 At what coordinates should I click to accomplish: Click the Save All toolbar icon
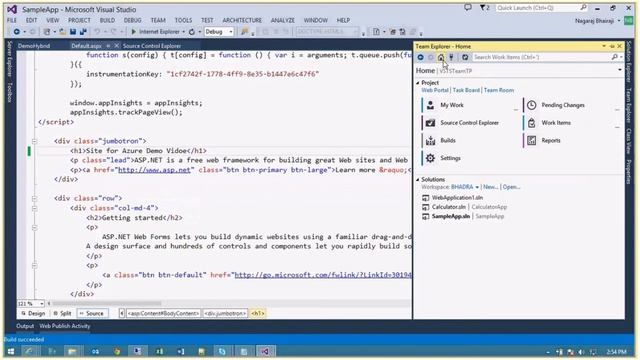pos(83,31)
